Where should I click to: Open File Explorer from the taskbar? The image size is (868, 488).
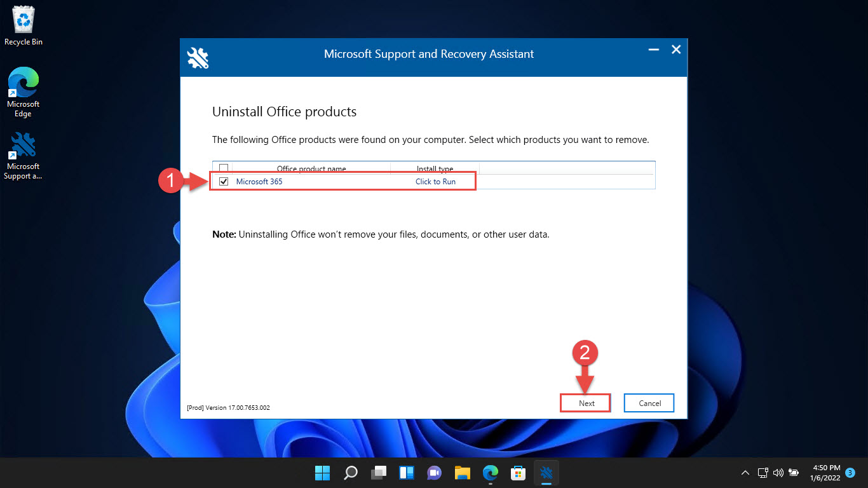[462, 473]
